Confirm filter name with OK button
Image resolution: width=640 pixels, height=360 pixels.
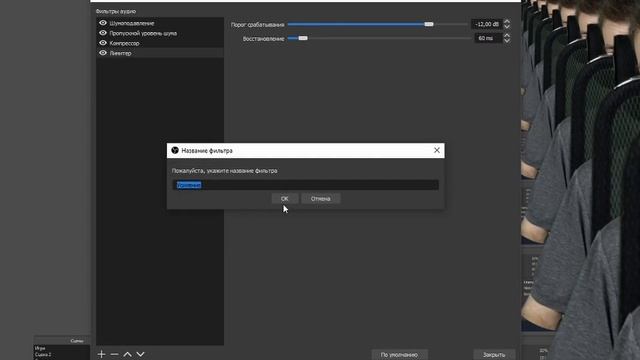pos(284,199)
